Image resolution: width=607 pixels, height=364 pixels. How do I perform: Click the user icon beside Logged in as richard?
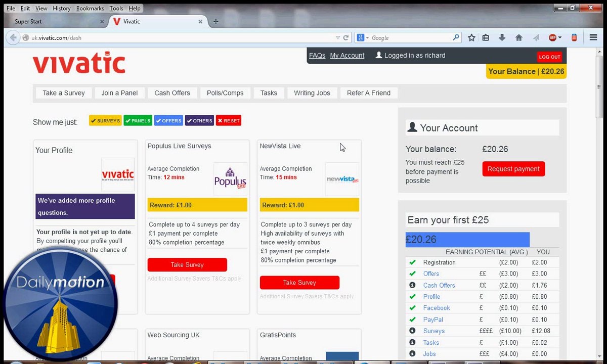(378, 55)
